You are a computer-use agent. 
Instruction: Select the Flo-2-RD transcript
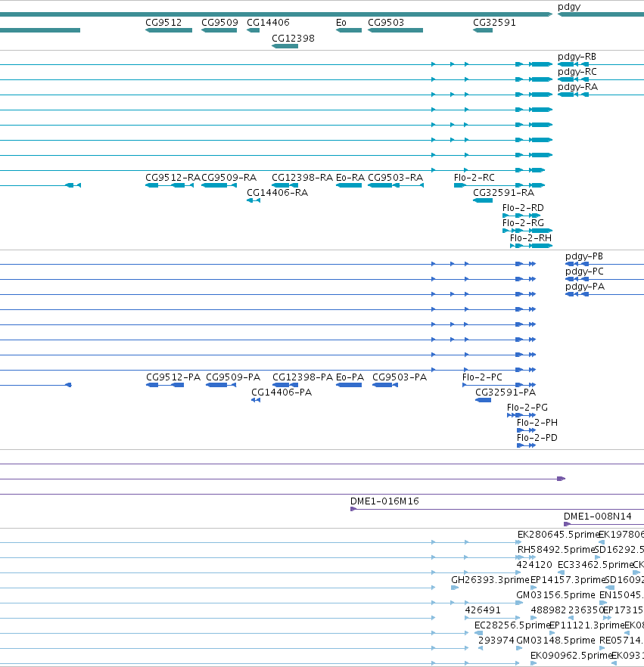[521, 216]
